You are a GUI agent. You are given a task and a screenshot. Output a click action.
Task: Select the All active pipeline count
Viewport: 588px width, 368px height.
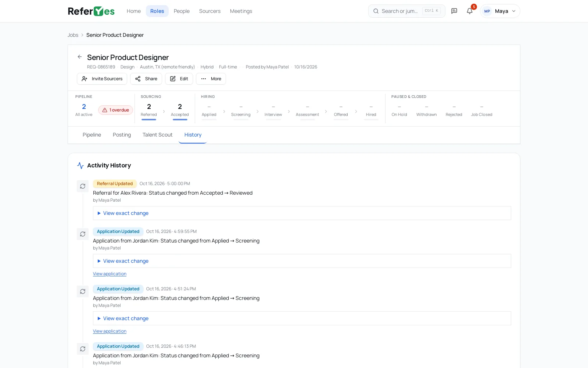pyautogui.click(x=84, y=110)
